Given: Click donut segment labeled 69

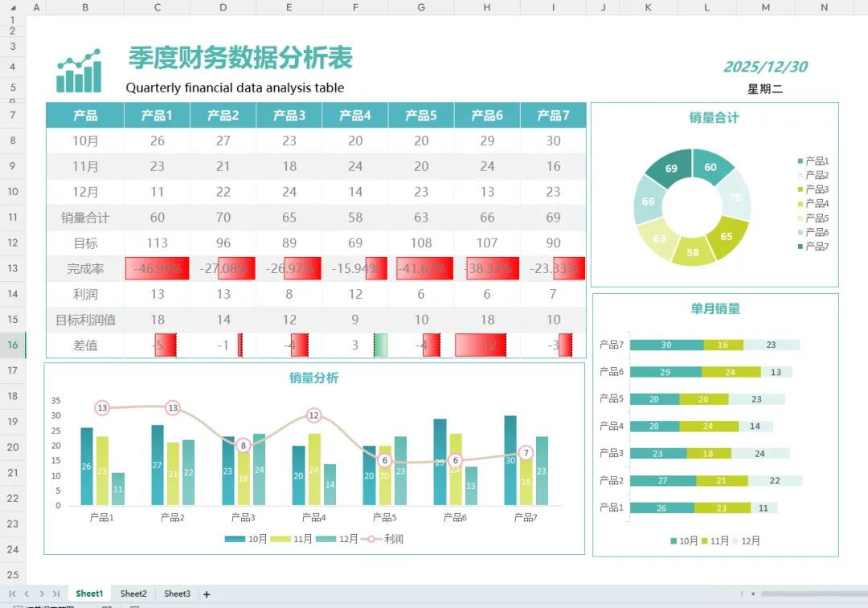Looking at the screenshot, I should click(670, 168).
